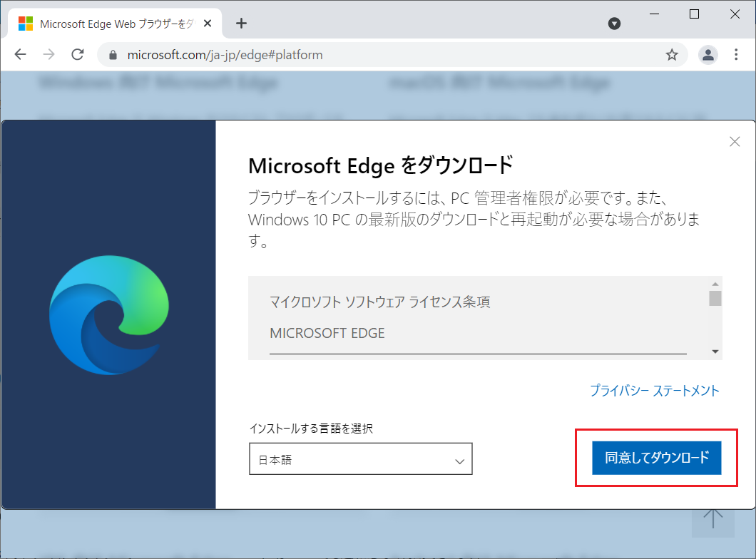Click the browser forward arrow

click(48, 54)
